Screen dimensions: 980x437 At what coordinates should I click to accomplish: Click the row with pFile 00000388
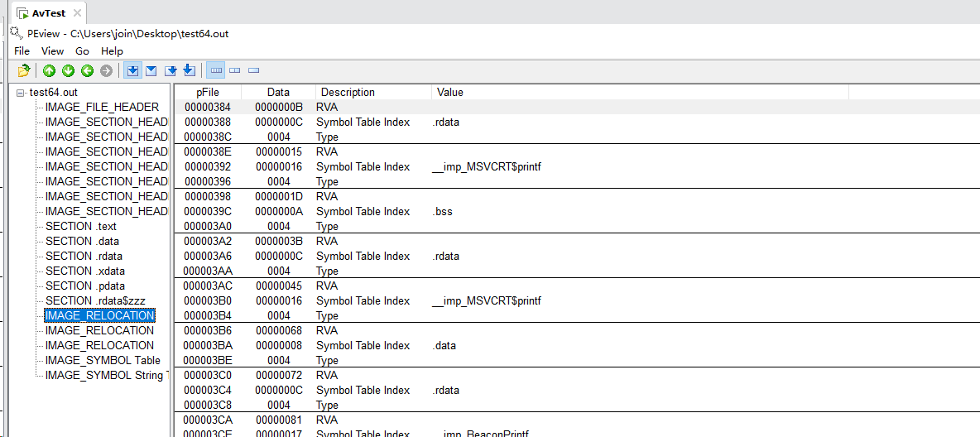576,122
